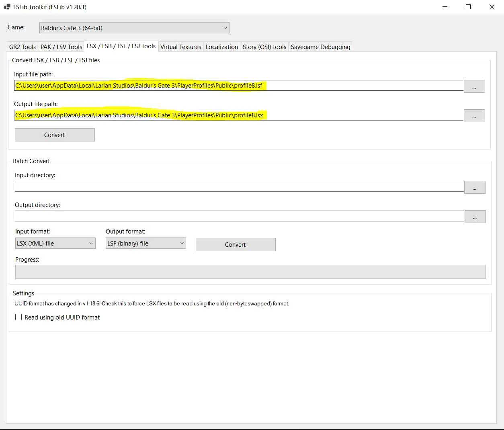Open the Game selection dropdown

[134, 28]
